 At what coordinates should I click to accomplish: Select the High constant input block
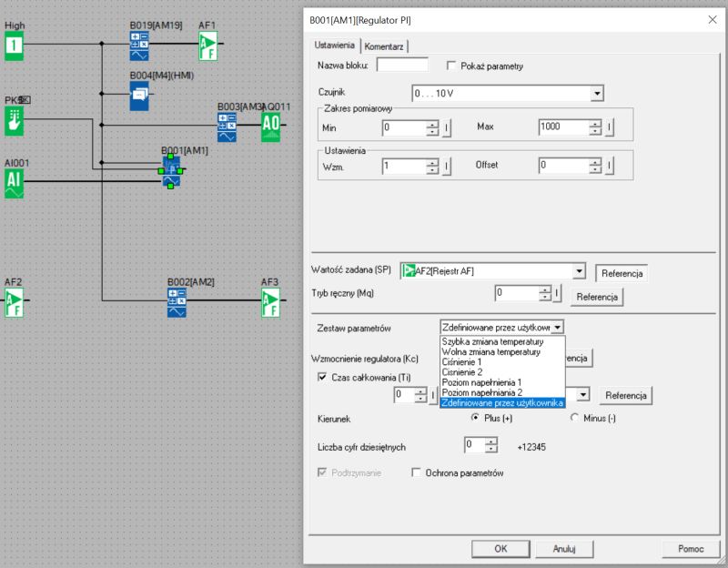(x=14, y=46)
